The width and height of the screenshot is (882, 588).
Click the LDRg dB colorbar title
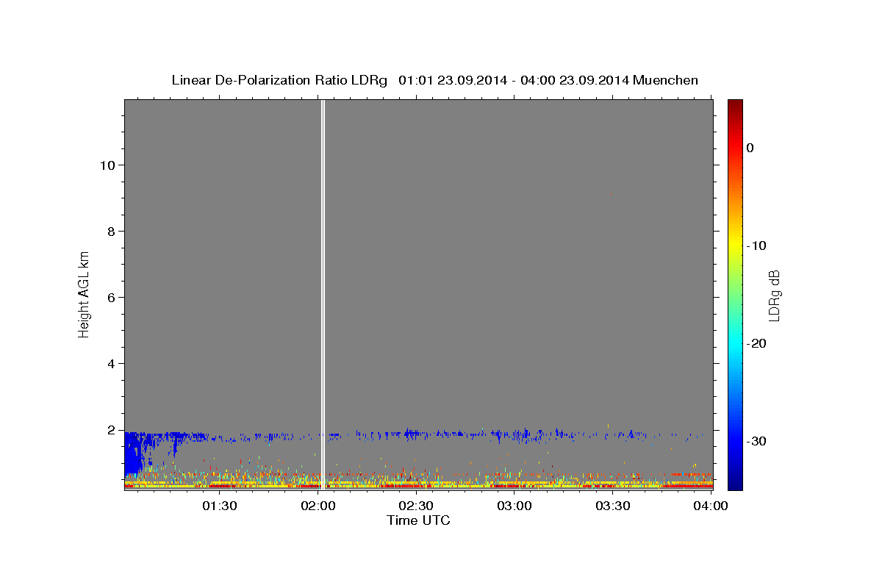tap(774, 295)
